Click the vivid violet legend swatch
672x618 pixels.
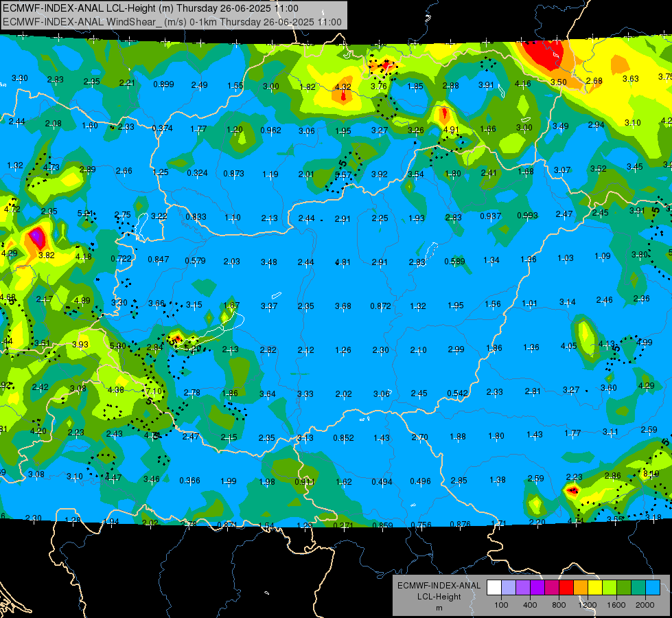point(537,588)
